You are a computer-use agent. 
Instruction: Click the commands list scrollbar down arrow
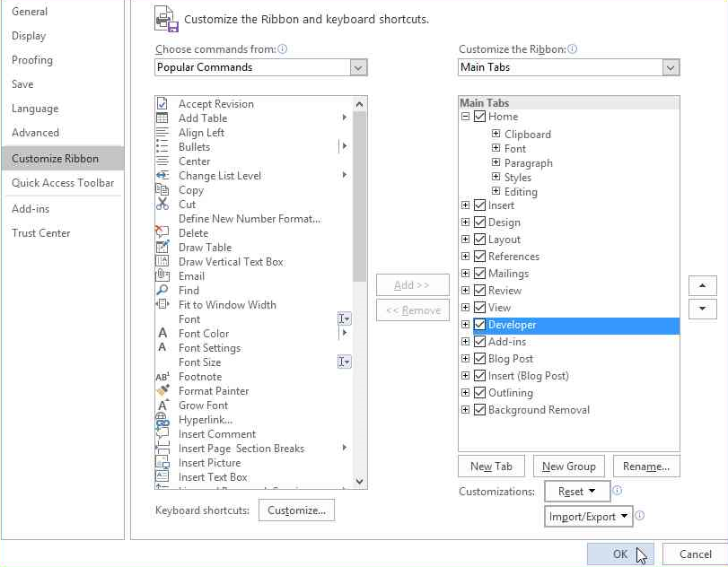click(x=360, y=482)
